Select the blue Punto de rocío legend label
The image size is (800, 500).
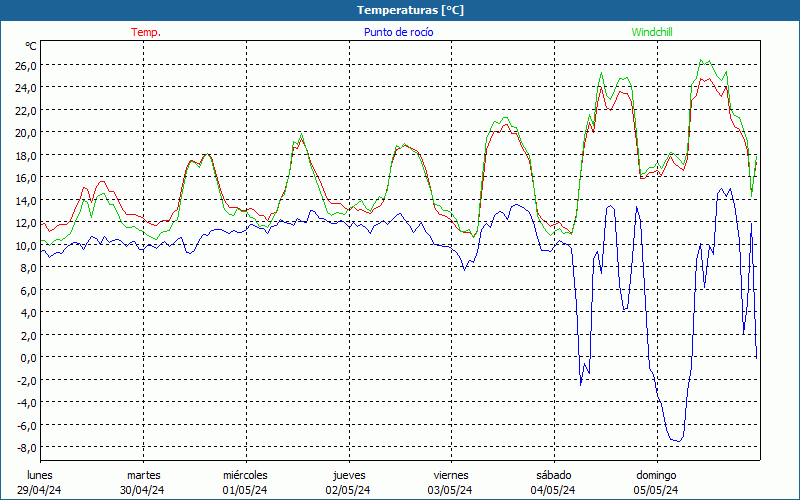coord(398,32)
